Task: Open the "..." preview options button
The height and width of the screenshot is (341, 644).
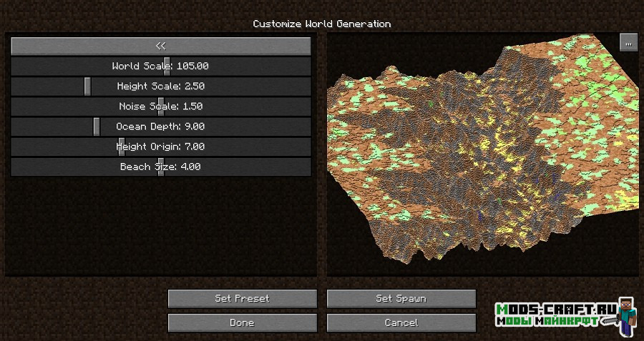Action: (628, 43)
